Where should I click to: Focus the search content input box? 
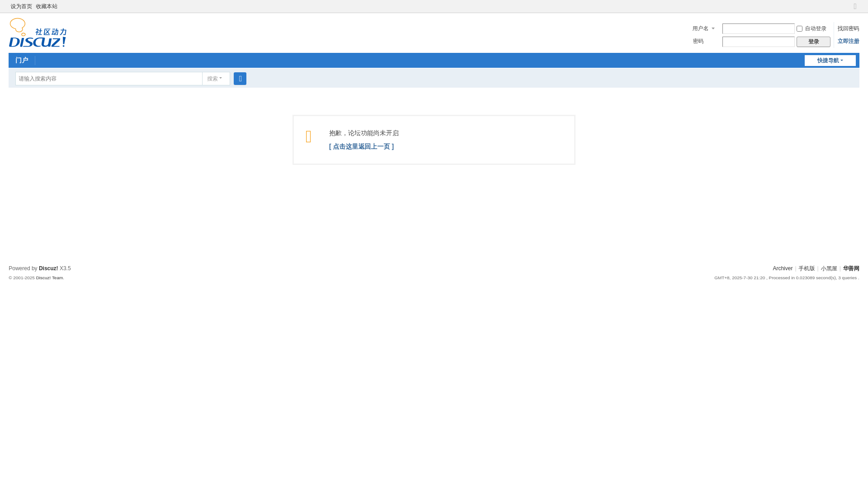(x=109, y=79)
